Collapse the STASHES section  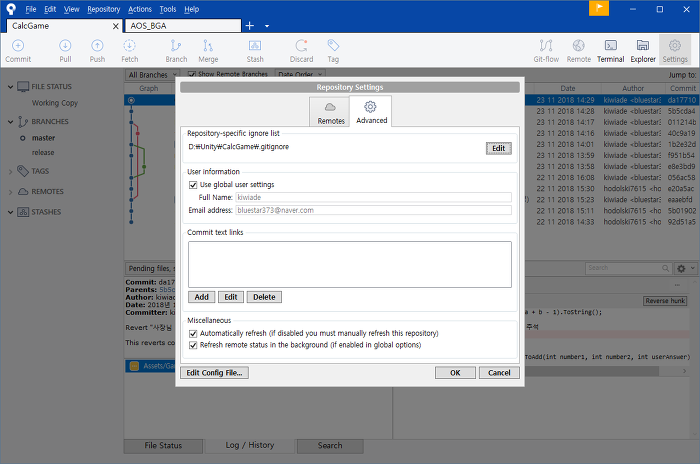(x=10, y=212)
